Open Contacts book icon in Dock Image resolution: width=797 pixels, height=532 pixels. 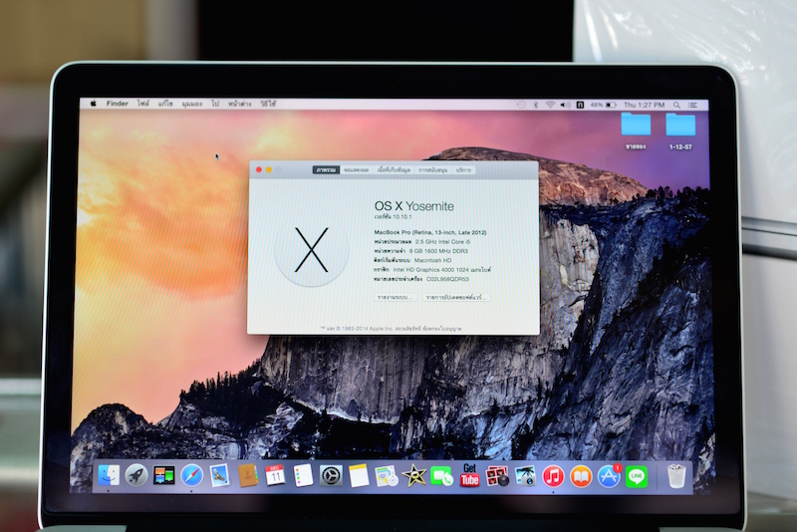click(x=247, y=476)
